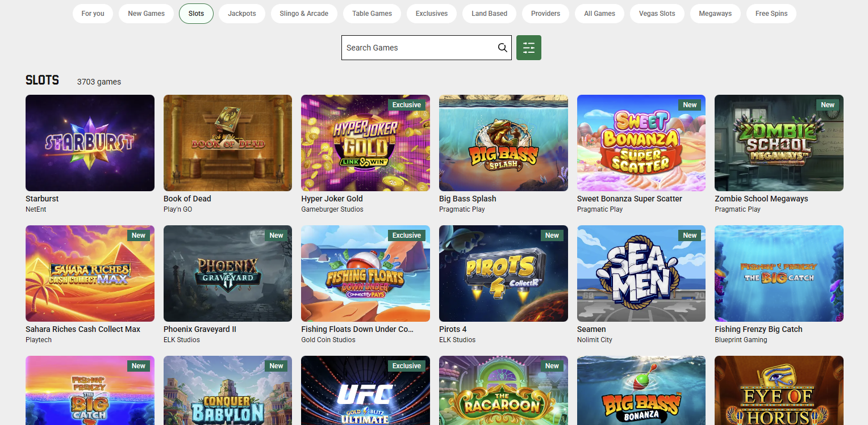Click New badge on Phoenix Graveyard II
This screenshot has height=425, width=868.
tap(276, 235)
